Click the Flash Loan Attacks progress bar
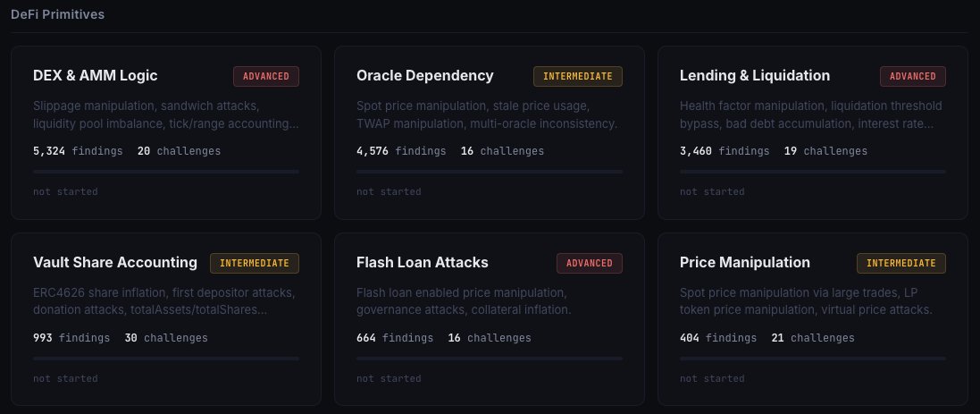 490,359
